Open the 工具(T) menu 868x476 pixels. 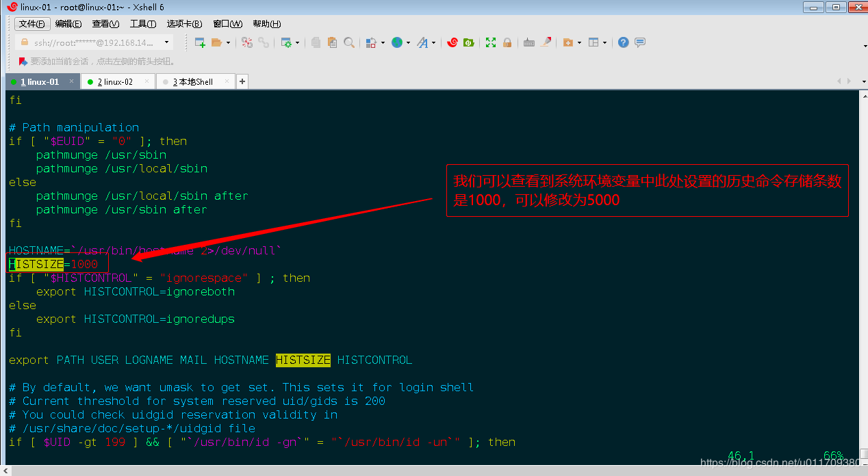pos(143,24)
